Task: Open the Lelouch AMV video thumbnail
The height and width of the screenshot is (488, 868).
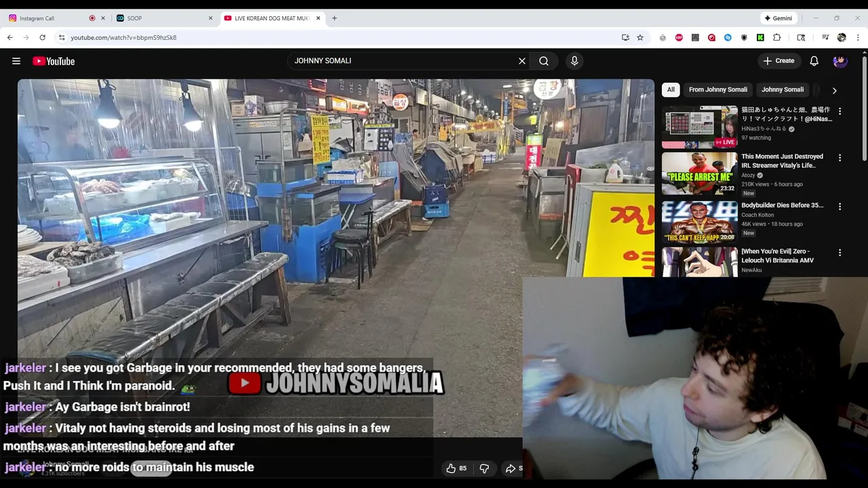Action: (699, 262)
